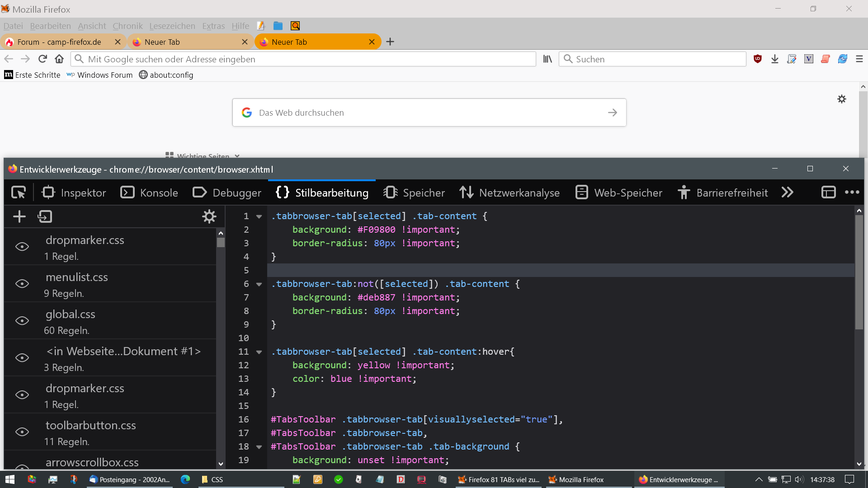Hide the toolbarbutton.css stylesheet

[22, 432]
